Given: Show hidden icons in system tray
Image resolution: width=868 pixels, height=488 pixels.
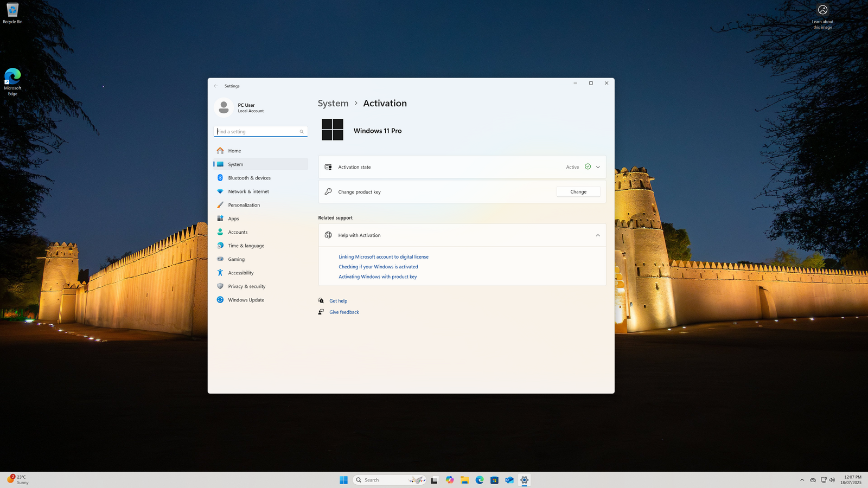Looking at the screenshot, I should 802,480.
